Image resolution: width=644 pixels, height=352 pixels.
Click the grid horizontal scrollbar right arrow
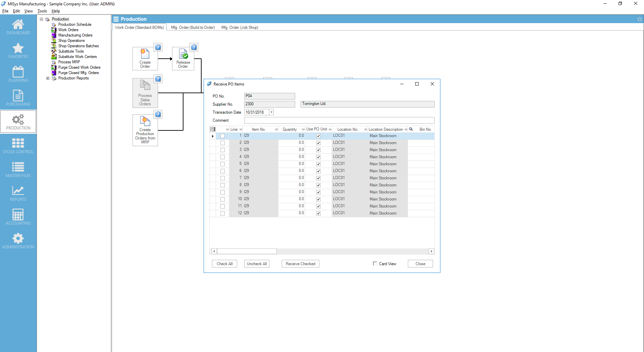click(431, 251)
